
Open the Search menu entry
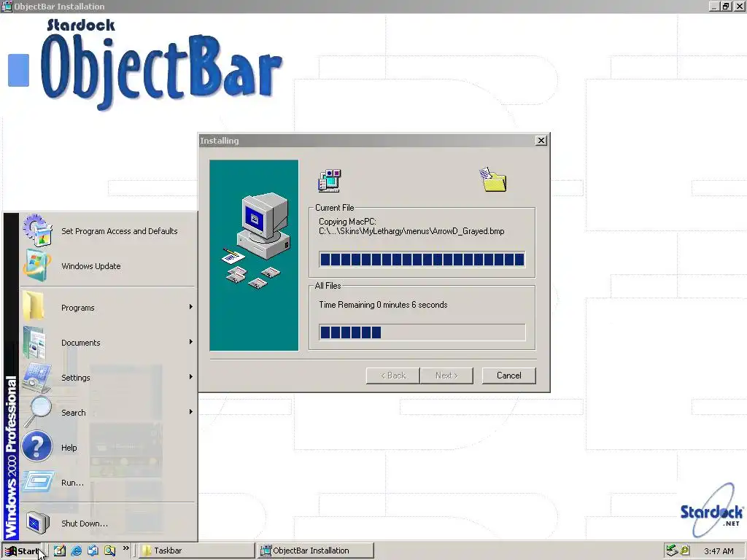[x=108, y=413]
